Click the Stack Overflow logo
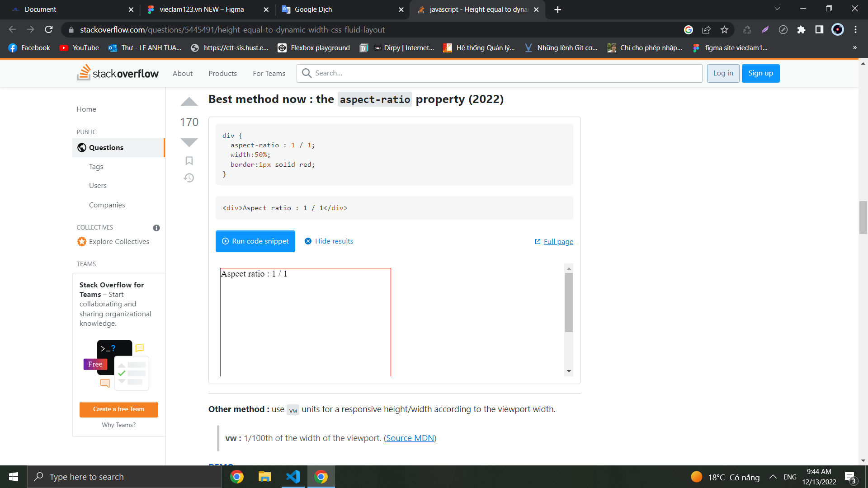 pyautogui.click(x=118, y=73)
